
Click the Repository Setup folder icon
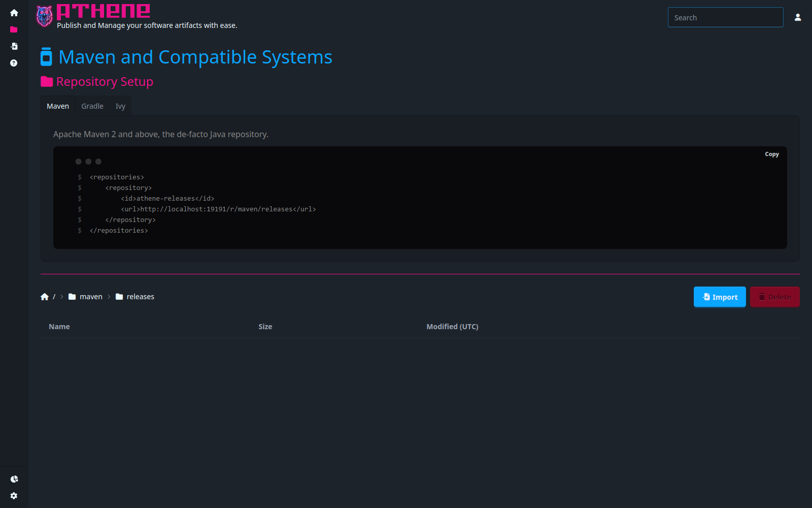tap(47, 81)
